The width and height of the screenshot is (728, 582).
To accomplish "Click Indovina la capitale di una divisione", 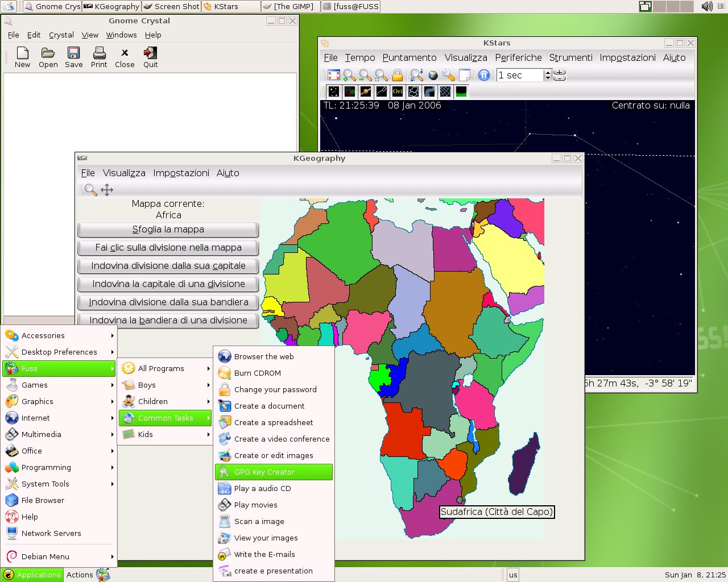I will [168, 284].
